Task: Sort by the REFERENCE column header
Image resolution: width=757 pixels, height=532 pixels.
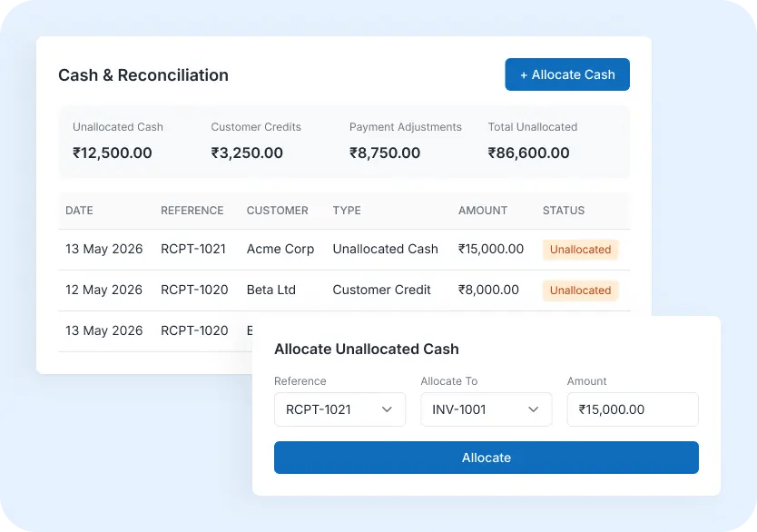Action: click(x=192, y=211)
